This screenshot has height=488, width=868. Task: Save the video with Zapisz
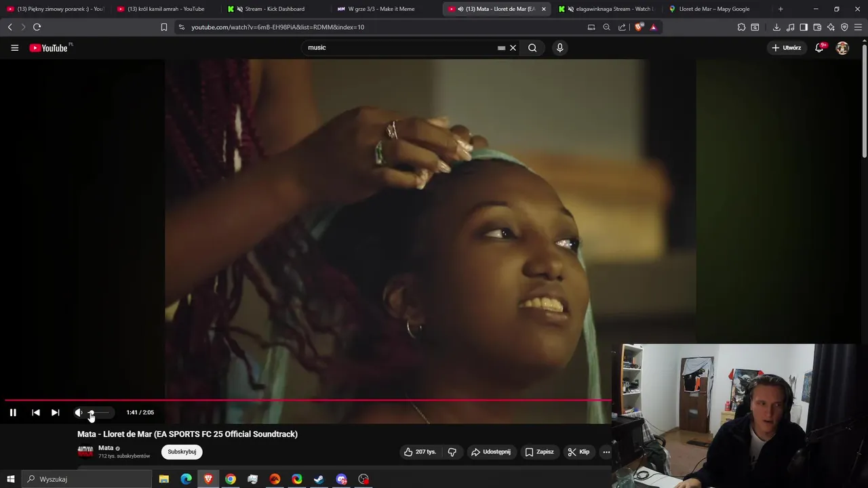[540, 452]
